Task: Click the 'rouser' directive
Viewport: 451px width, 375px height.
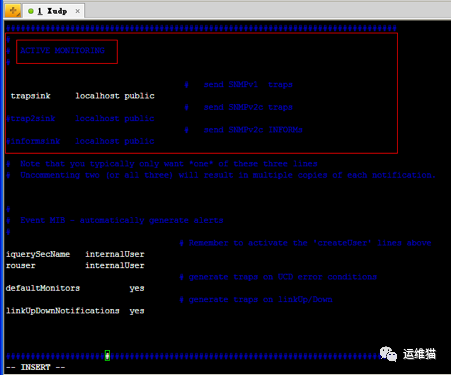Action: pos(21,266)
